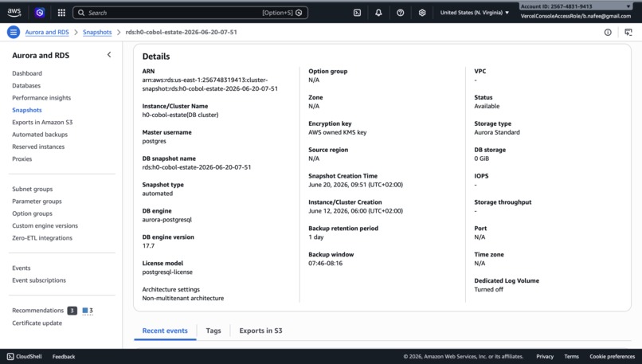642x364 pixels.
Task: Collapse the Aurora and RDS sidebar
Action: [109, 55]
